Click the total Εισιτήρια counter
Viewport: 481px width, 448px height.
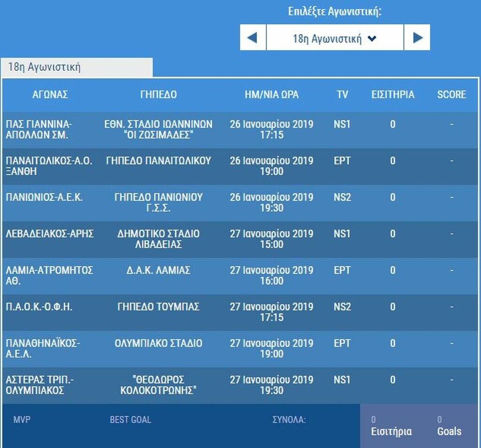(x=391, y=426)
